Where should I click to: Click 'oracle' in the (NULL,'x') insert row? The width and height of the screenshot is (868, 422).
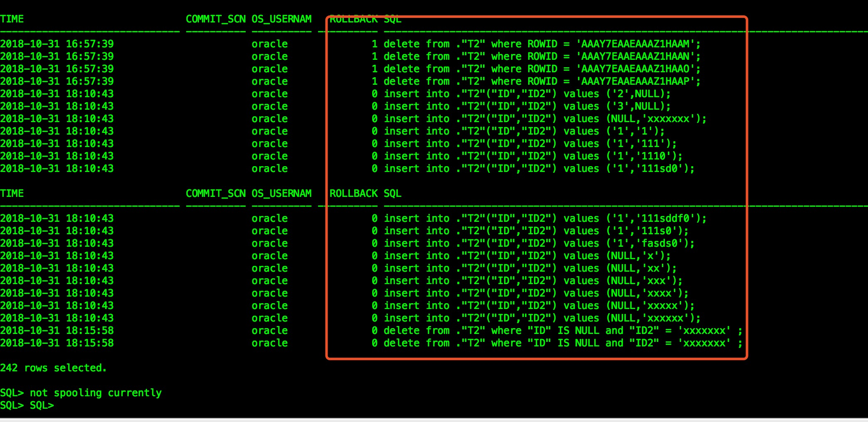(270, 256)
